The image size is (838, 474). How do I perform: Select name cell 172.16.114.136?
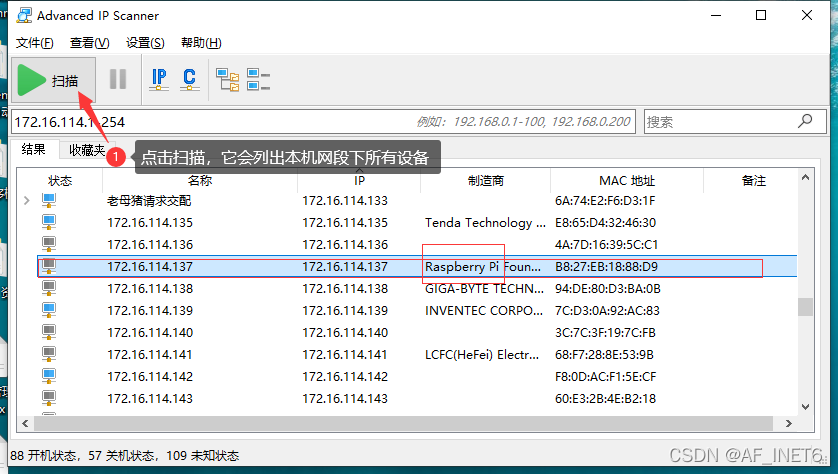tap(150, 245)
